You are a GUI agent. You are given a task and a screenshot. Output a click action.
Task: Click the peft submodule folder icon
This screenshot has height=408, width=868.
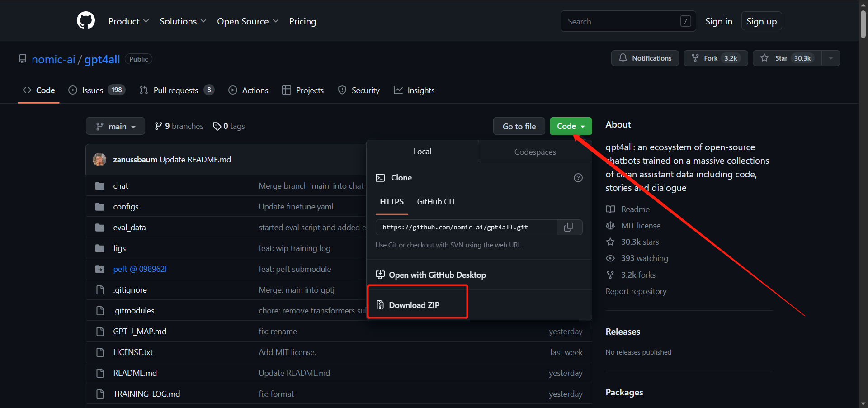(100, 269)
